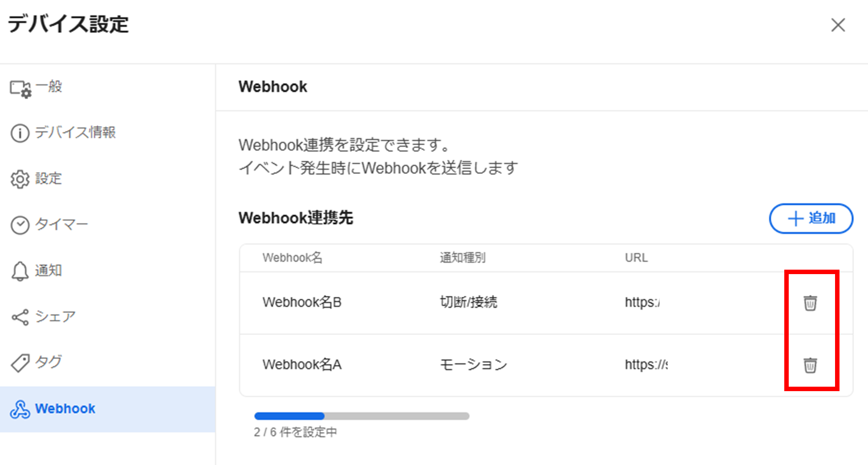Click the シェア share icon
Screen dimensions: 868x465
point(20,317)
